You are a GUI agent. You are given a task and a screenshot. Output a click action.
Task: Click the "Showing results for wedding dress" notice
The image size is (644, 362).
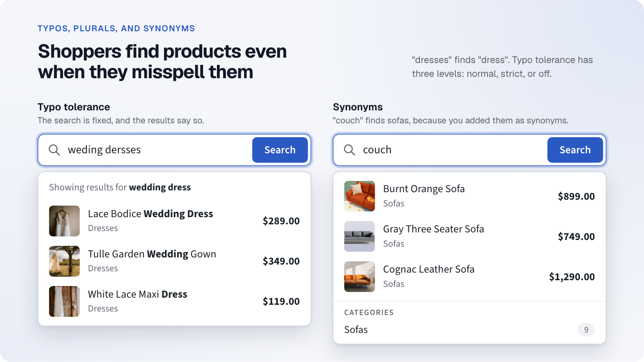pos(120,187)
